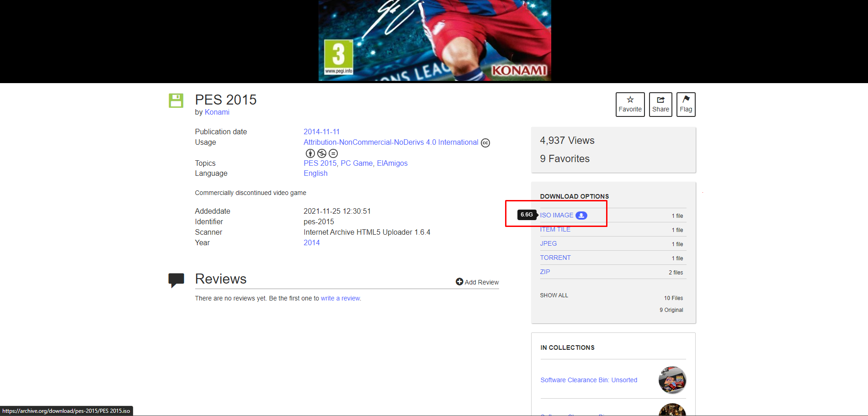This screenshot has width=868, height=416.
Task: Click the PES 2015 cover image
Action: 435,40
